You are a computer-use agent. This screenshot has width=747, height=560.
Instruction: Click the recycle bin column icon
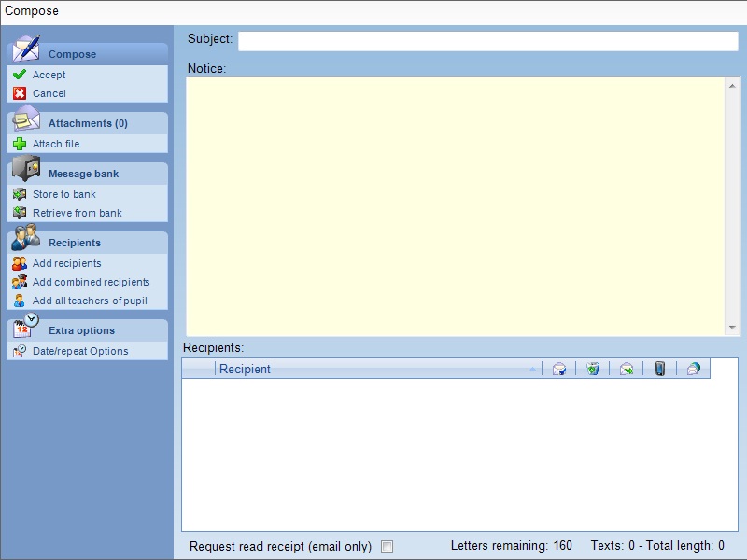(x=592, y=369)
